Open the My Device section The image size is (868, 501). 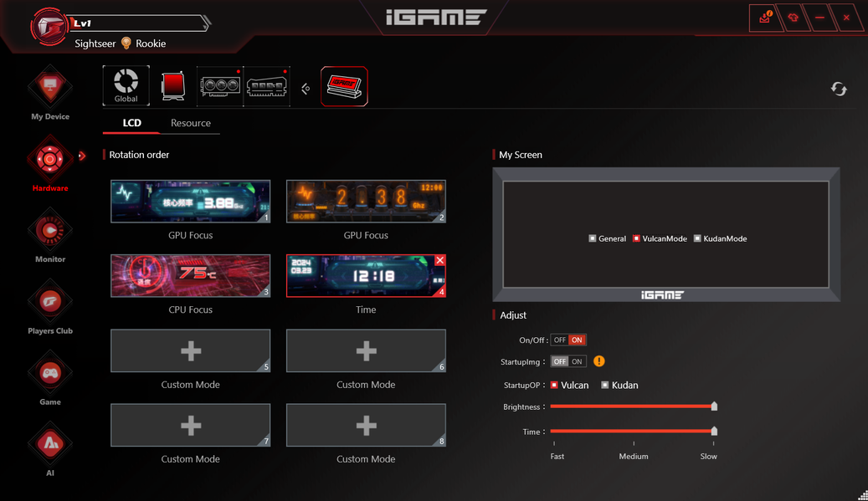pos(50,93)
